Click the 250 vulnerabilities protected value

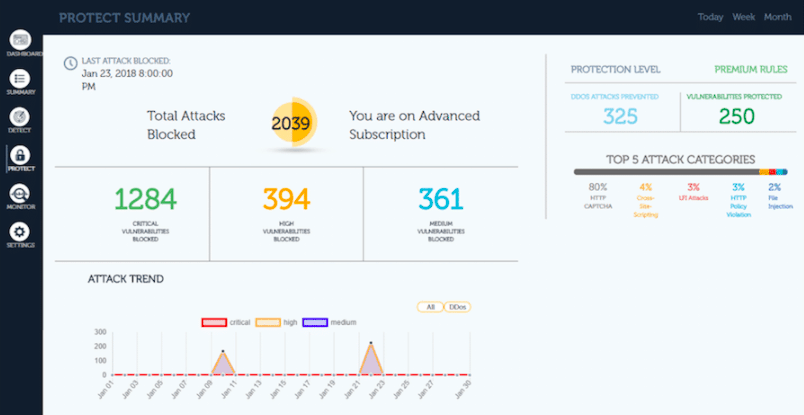tap(737, 116)
